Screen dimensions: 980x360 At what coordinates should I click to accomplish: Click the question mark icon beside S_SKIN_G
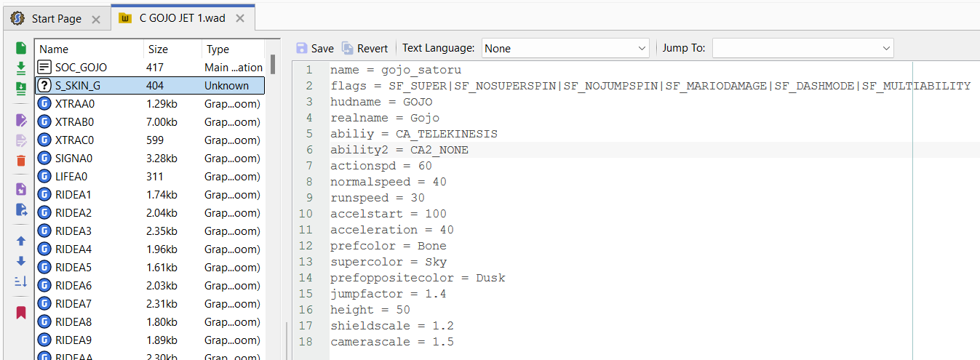[44, 85]
